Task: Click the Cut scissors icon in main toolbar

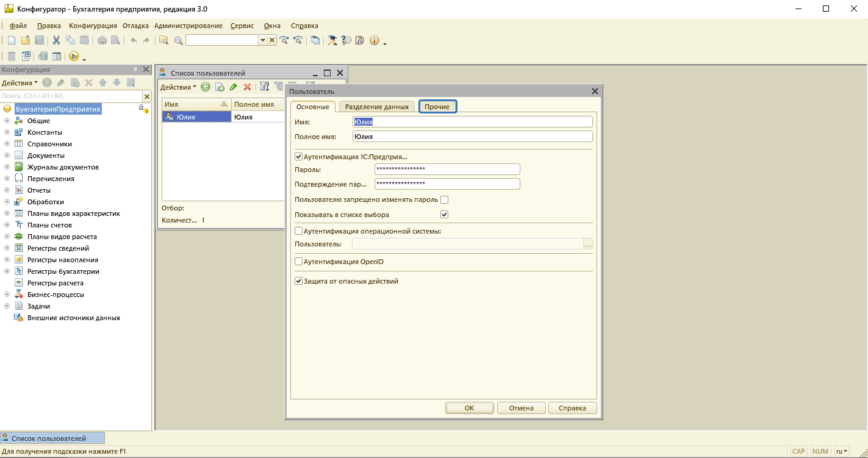Action: click(56, 40)
